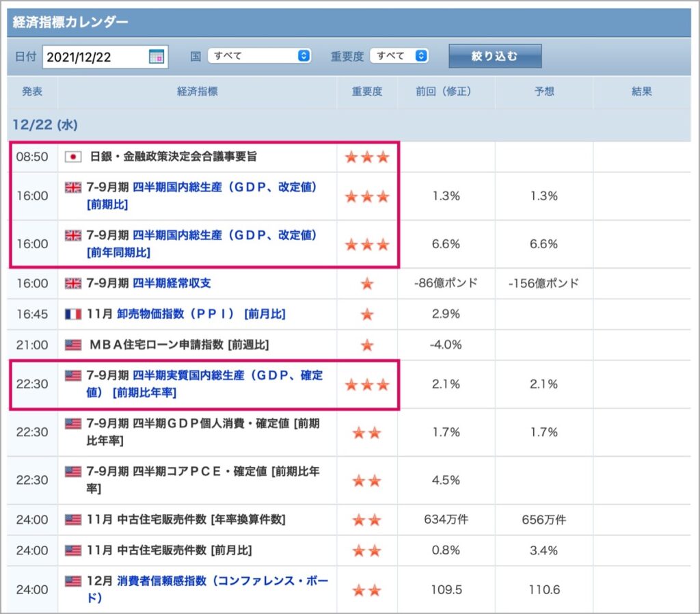Screen dimensions: 700x614
Task: Click the Japan flag beside 日銀 minutes
Action: click(72, 157)
